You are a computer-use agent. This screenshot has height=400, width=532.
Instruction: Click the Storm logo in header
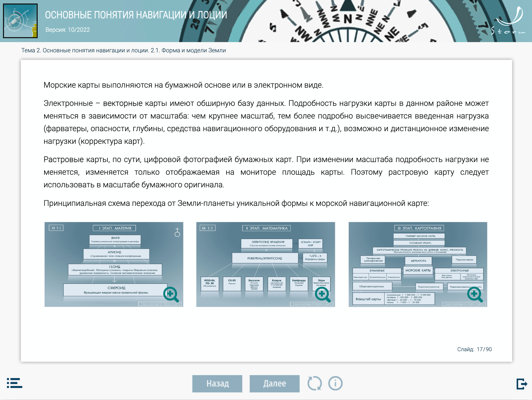(x=508, y=20)
